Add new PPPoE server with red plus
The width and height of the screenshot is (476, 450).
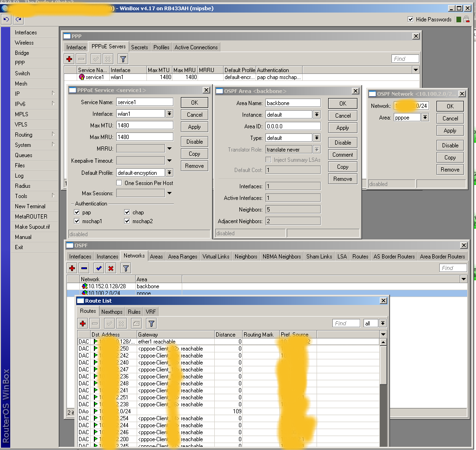(x=69, y=59)
